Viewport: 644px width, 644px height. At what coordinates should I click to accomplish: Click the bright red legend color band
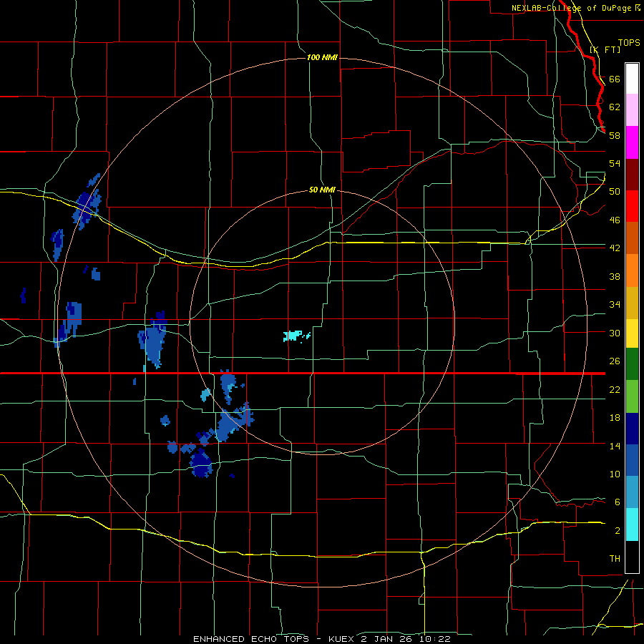(632, 206)
